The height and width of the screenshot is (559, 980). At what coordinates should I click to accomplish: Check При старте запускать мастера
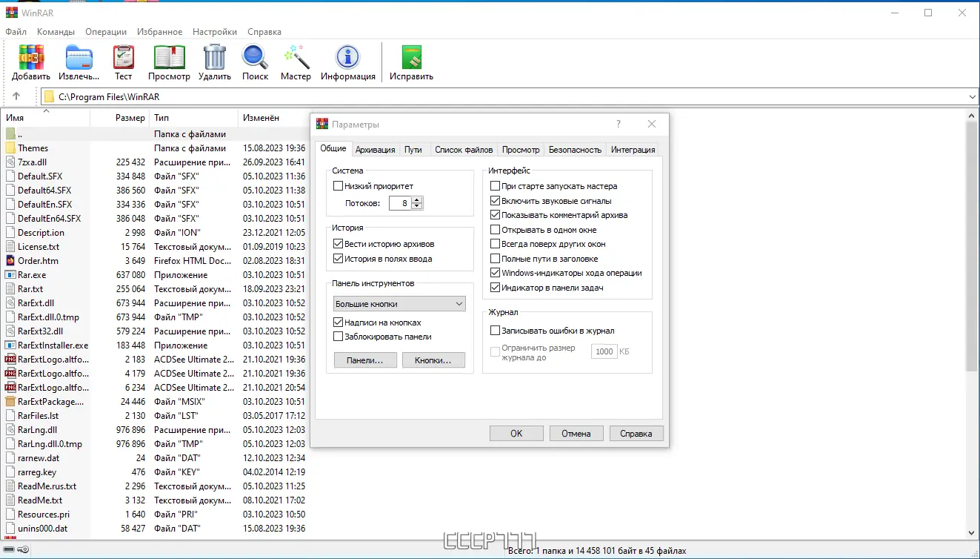(x=496, y=186)
